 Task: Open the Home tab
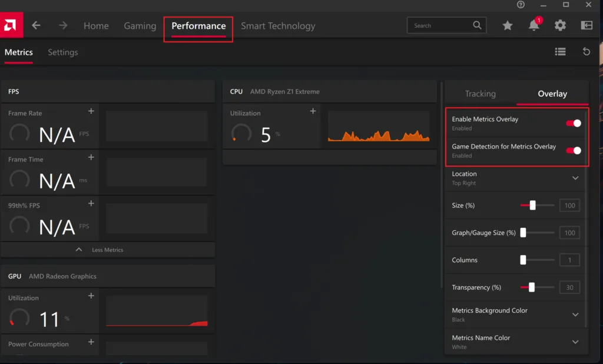pos(96,26)
